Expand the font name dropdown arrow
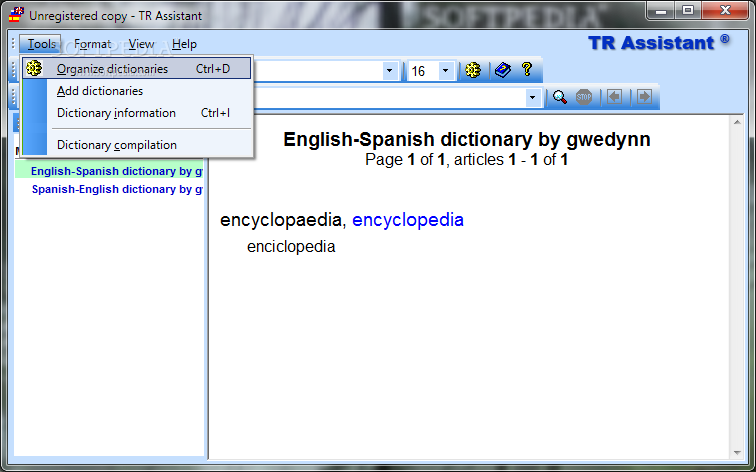 390,71
